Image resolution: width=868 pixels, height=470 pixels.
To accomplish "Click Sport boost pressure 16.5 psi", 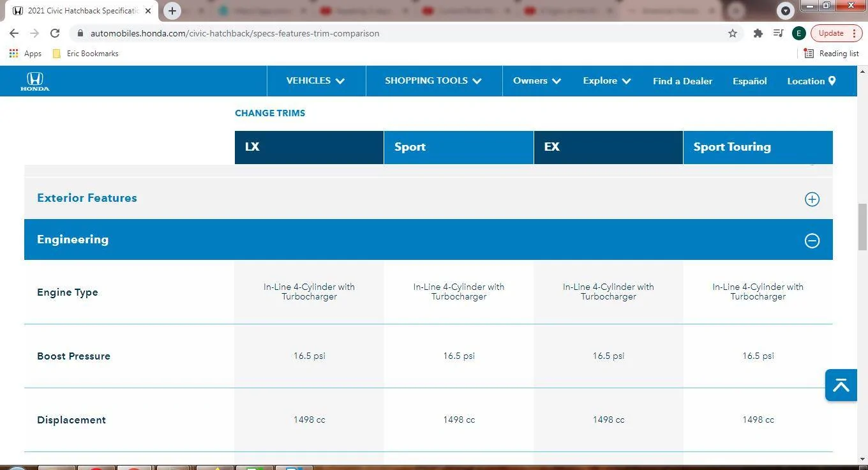I will (x=459, y=356).
